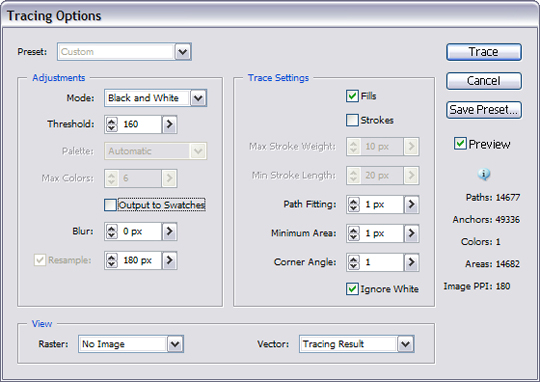Open the Blur value slider arrow
Screen dimensions: 540x382
tap(169, 231)
